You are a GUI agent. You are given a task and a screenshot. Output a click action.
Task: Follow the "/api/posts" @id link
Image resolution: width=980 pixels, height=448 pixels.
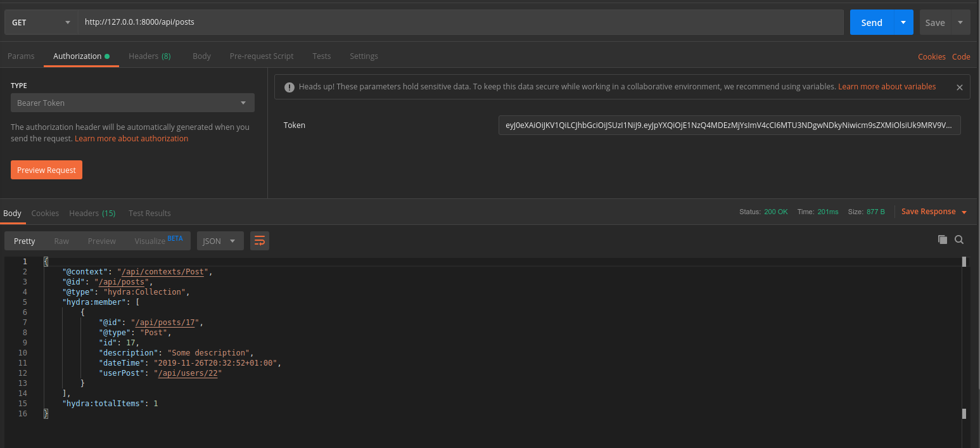tap(121, 281)
